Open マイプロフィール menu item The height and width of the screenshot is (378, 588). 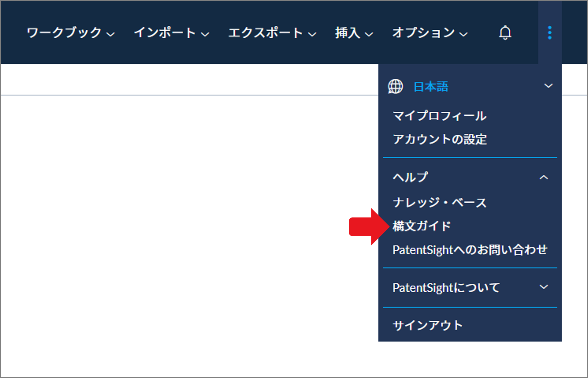tap(440, 116)
